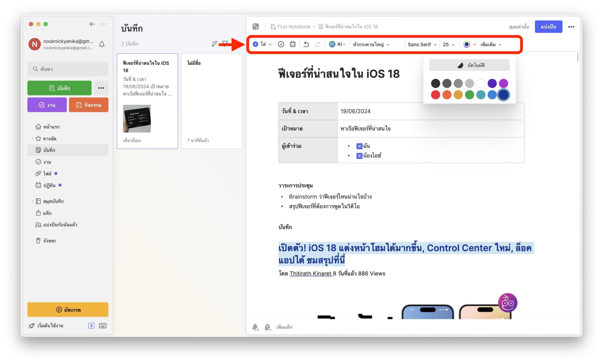Screen dimensions: 603x364
Task: Open the note's three-dot more menu
Action: point(571,27)
